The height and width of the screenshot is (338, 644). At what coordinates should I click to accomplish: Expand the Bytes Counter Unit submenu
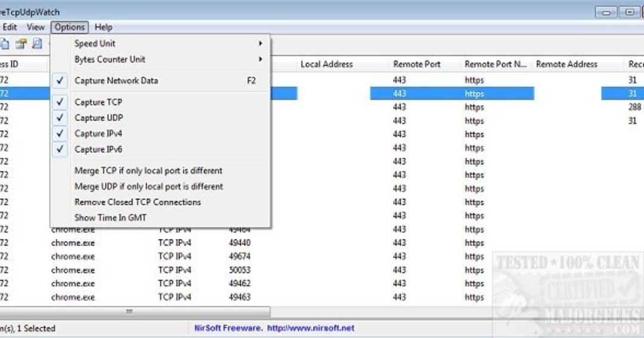pyautogui.click(x=160, y=59)
